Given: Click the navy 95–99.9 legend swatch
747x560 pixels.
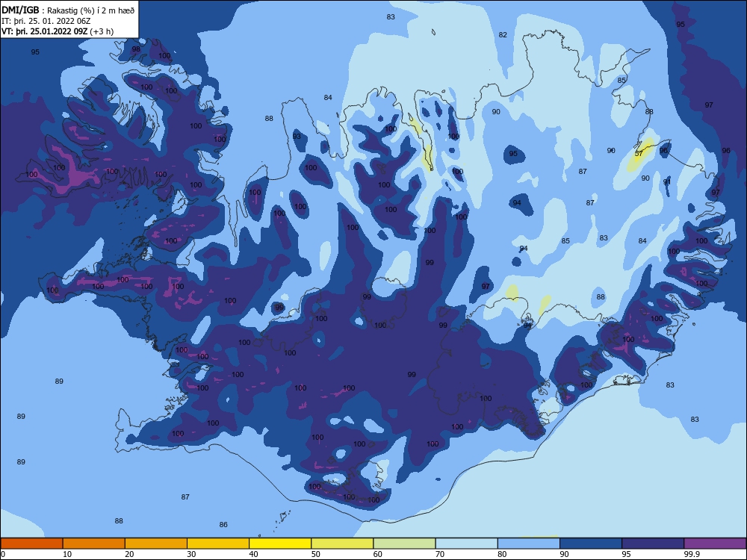Looking at the screenshot, I should pos(653,544).
